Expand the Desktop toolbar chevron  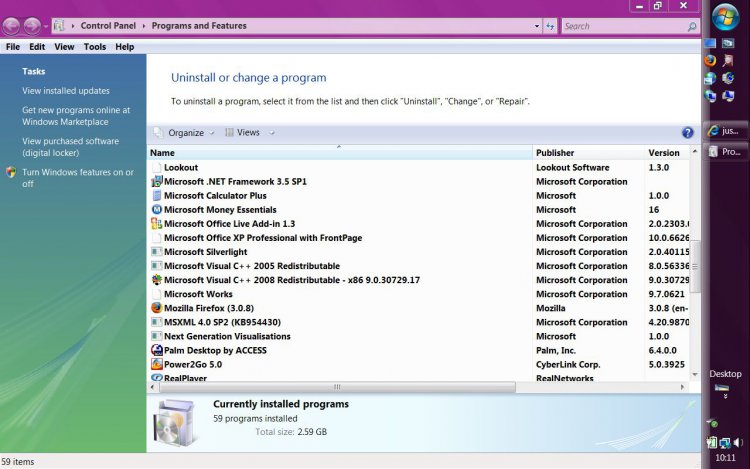pyautogui.click(x=725, y=396)
